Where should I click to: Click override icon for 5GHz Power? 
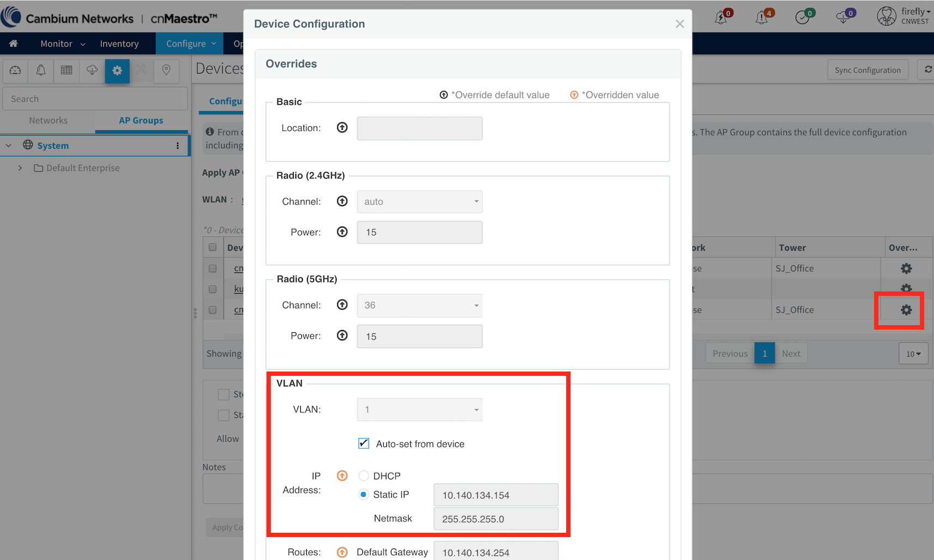click(x=342, y=336)
